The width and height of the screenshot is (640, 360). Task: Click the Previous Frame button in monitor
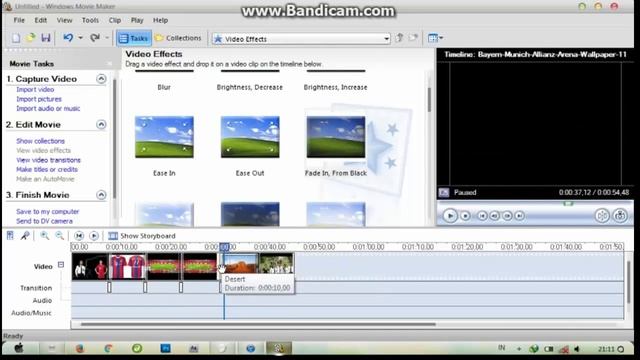click(x=495, y=216)
